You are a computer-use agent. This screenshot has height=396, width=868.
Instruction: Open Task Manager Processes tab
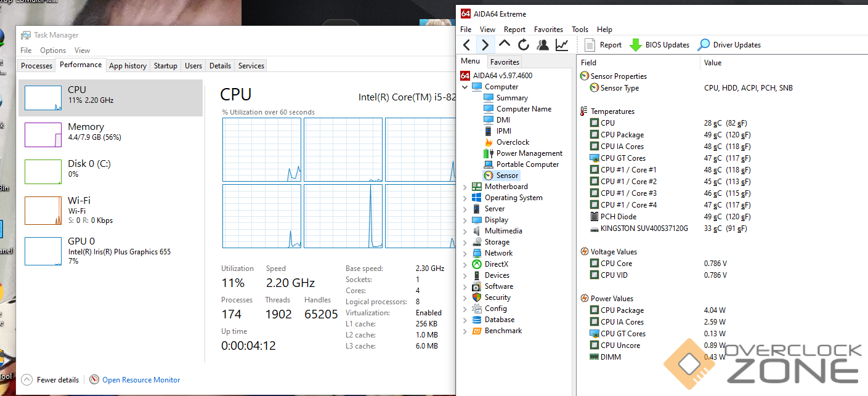tap(36, 66)
